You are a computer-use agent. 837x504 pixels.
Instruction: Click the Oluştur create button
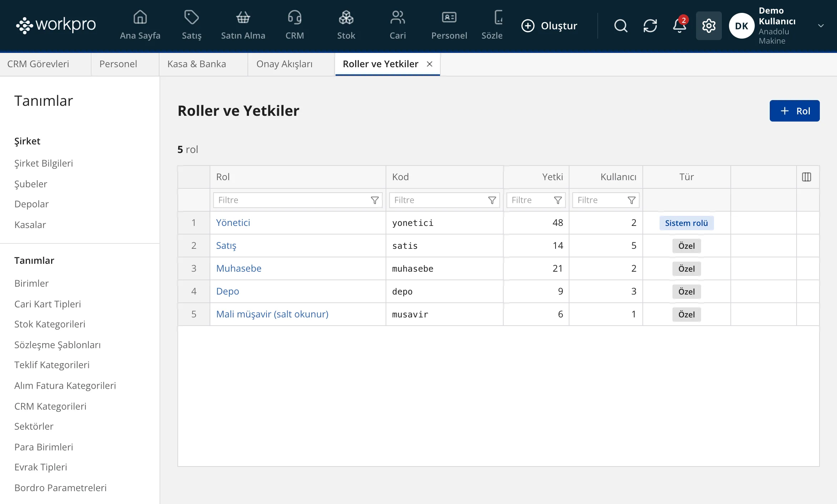[549, 26]
